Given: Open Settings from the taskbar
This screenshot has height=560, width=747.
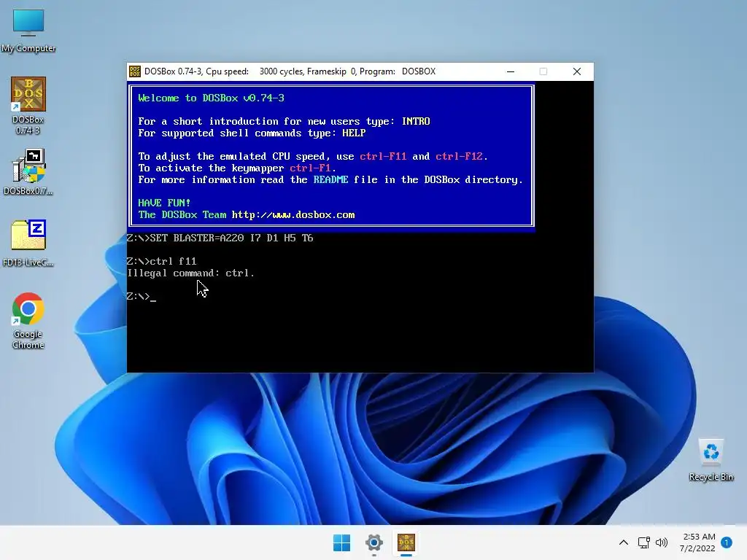Looking at the screenshot, I should click(x=374, y=542).
